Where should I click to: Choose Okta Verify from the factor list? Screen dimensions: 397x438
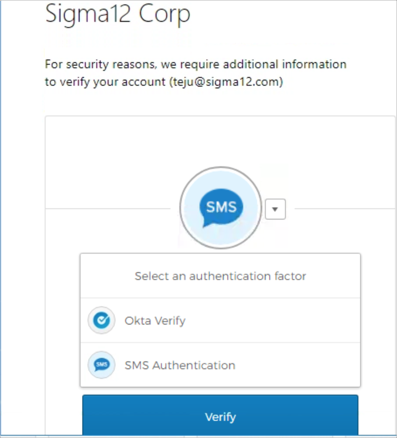[x=220, y=320]
